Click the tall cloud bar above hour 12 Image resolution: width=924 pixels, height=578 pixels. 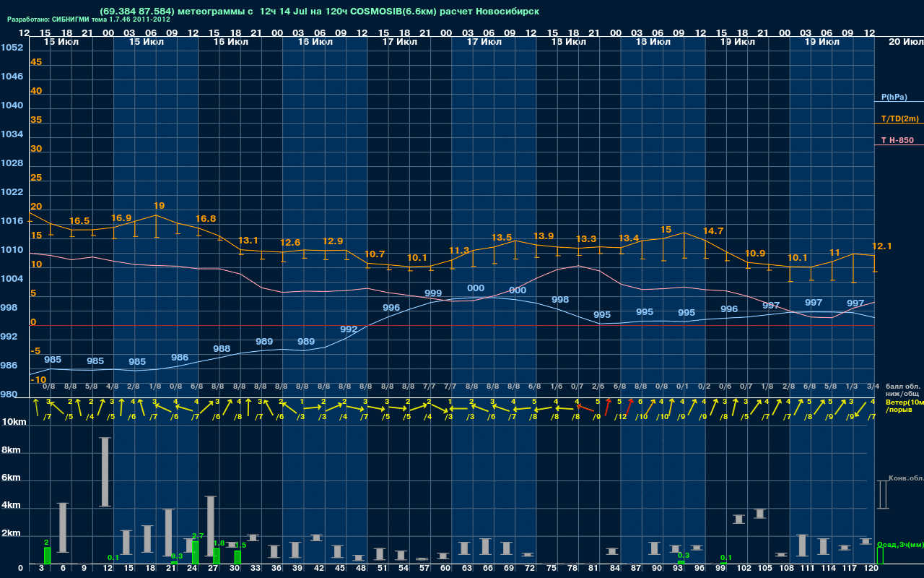tap(105, 472)
